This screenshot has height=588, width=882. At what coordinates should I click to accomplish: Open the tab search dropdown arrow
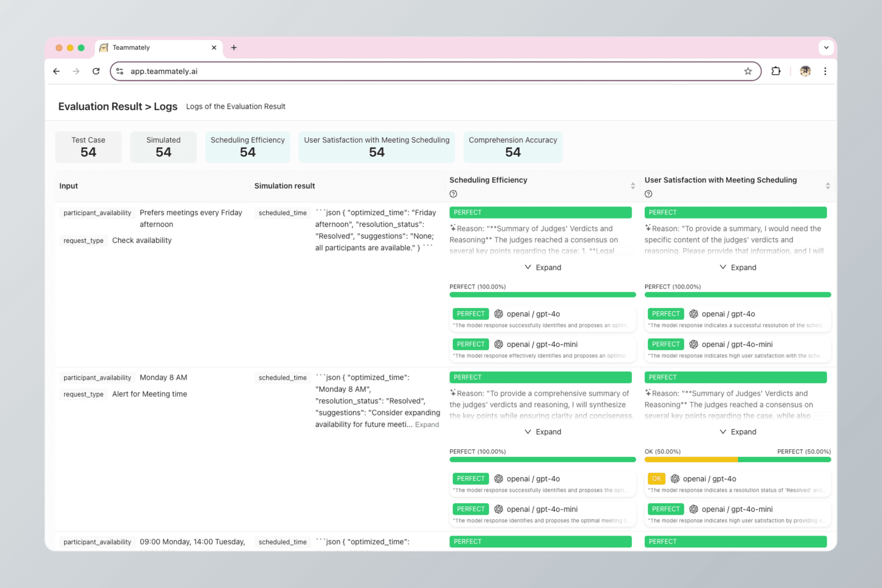pos(826,48)
